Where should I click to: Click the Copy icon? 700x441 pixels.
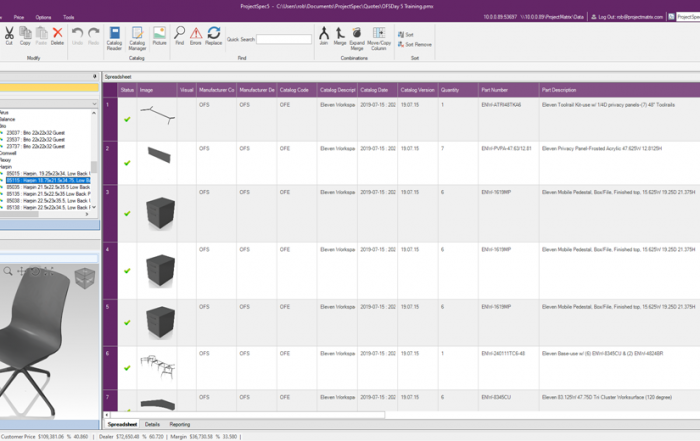click(25, 35)
